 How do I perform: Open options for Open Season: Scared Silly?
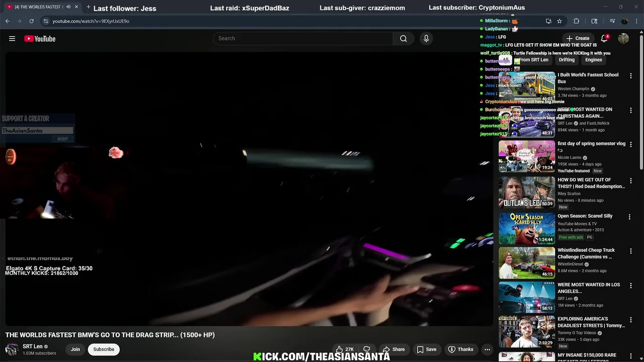coord(630,217)
